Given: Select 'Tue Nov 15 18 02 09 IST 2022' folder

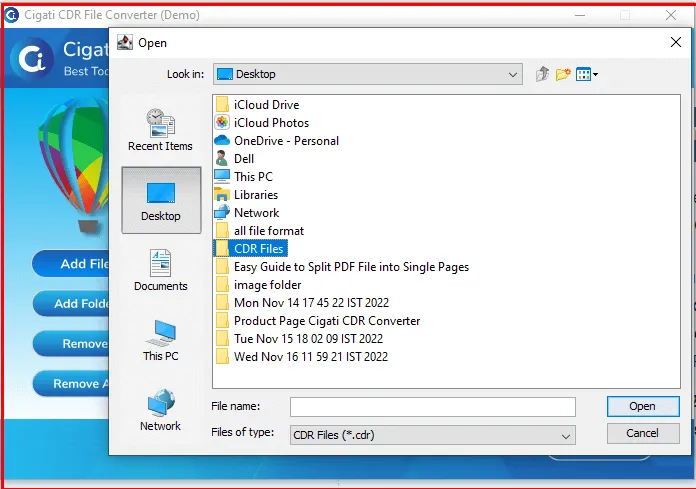Looking at the screenshot, I should point(299,339).
